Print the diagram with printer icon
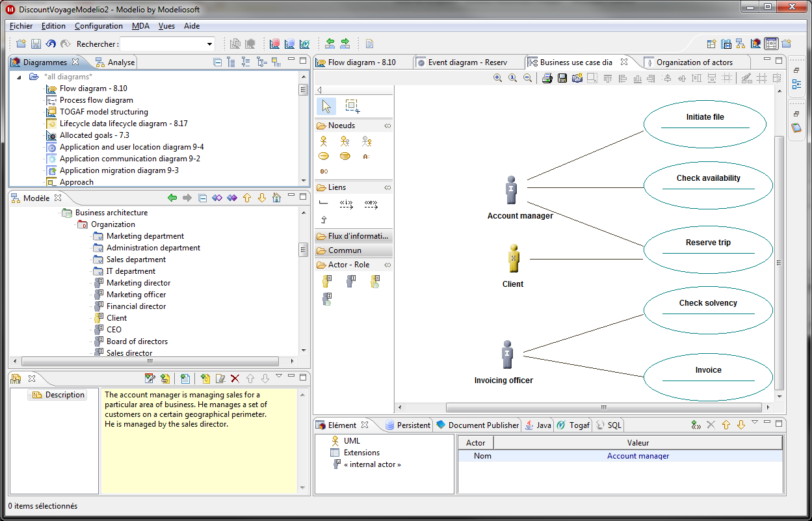This screenshot has width=812, height=521. (547, 78)
